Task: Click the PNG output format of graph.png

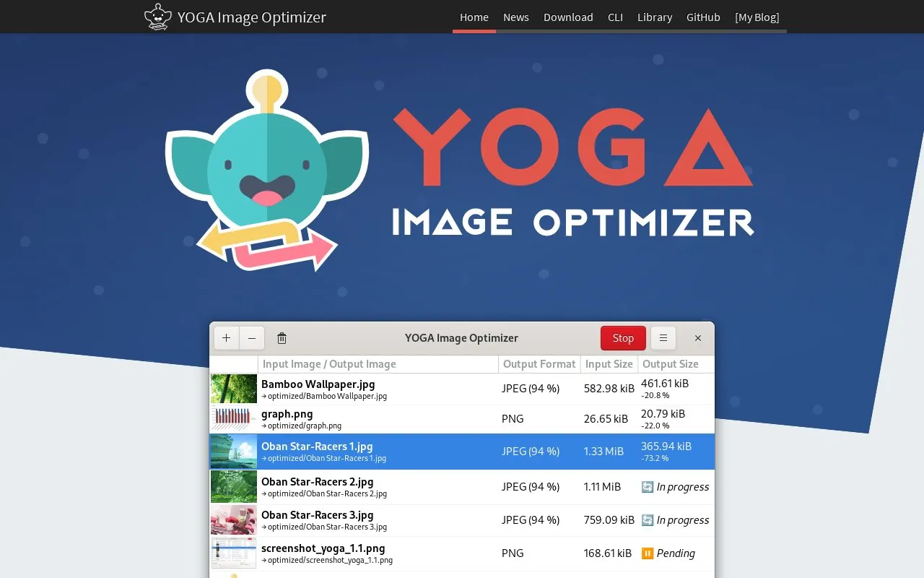Action: tap(513, 419)
